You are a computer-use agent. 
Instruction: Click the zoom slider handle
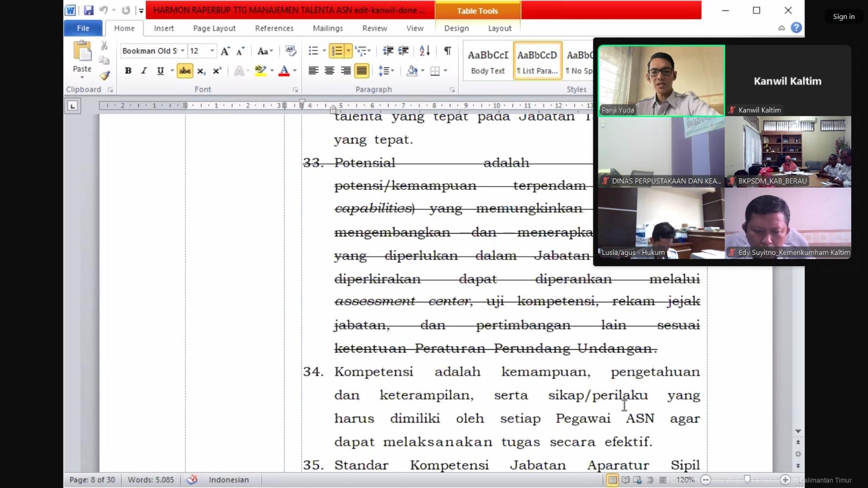747,479
